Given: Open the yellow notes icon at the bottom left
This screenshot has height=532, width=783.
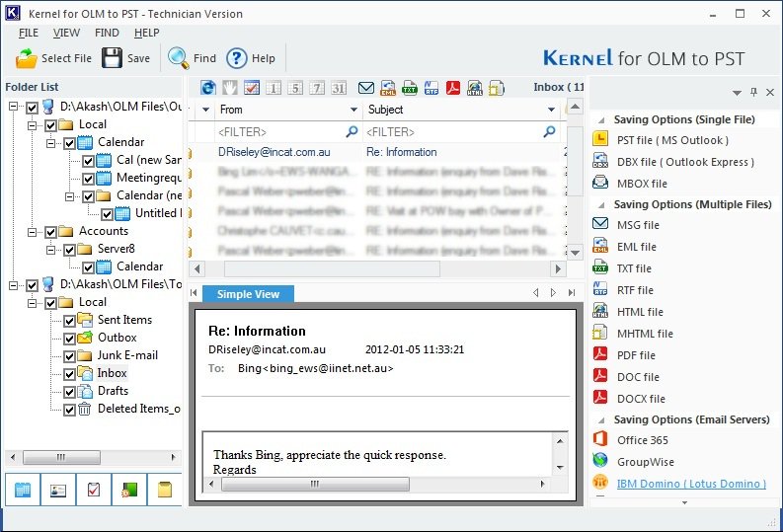Looking at the screenshot, I should click(x=165, y=490).
